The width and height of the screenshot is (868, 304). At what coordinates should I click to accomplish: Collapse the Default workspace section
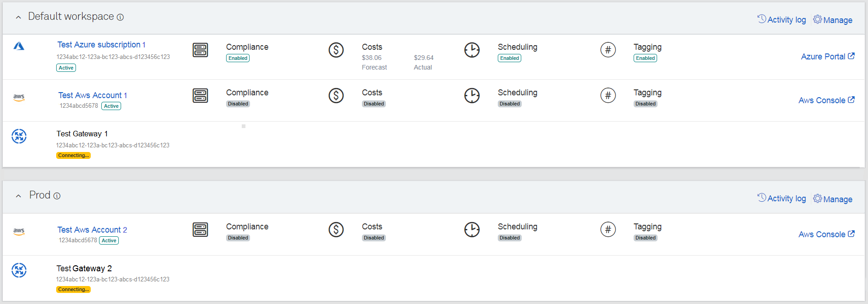pyautogui.click(x=18, y=18)
